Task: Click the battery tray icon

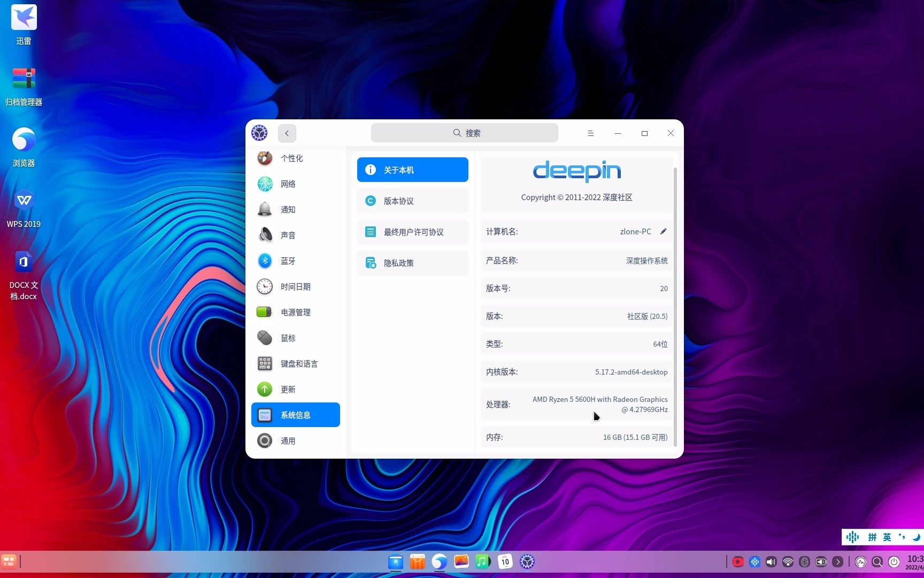Action: pos(821,561)
